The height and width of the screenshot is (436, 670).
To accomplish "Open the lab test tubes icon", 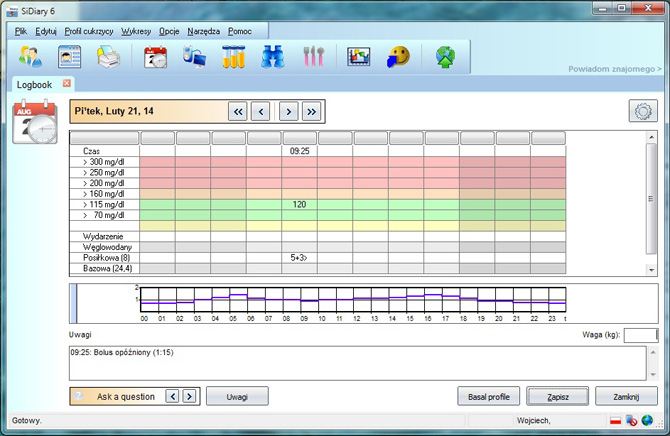I will click(x=233, y=56).
